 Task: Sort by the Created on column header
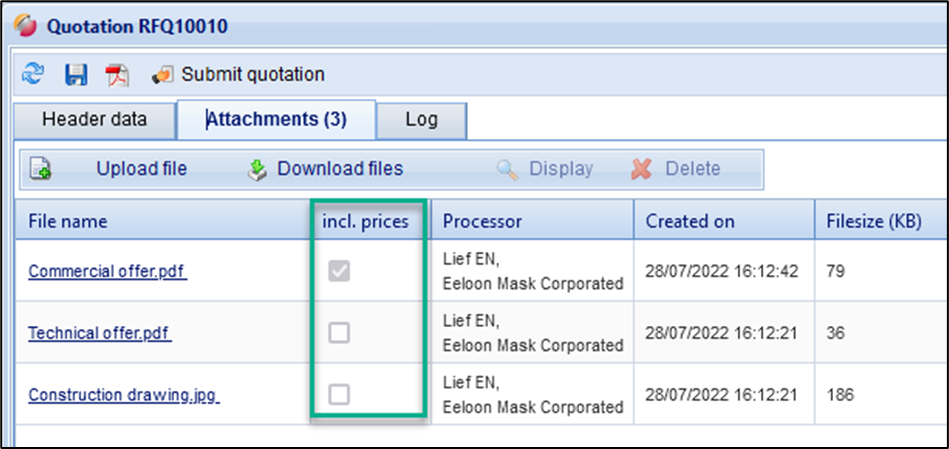(x=690, y=221)
